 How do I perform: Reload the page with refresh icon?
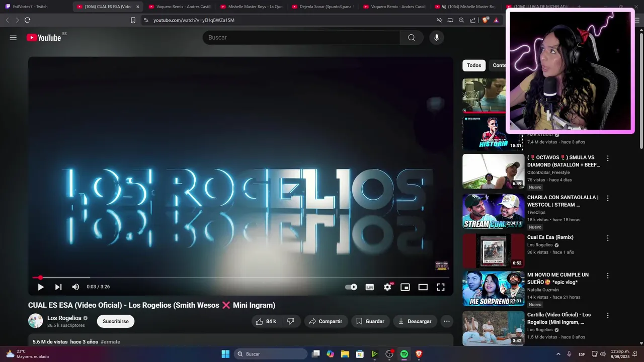(27, 20)
